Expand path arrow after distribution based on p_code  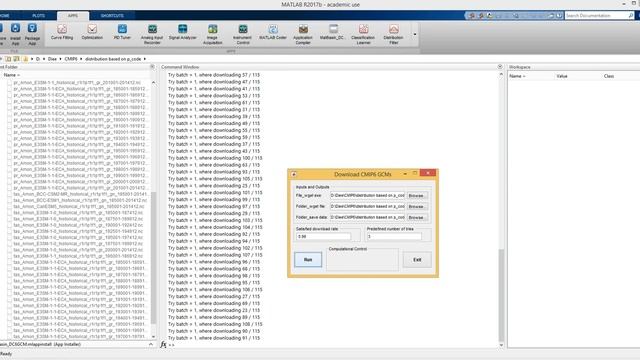tap(144, 59)
